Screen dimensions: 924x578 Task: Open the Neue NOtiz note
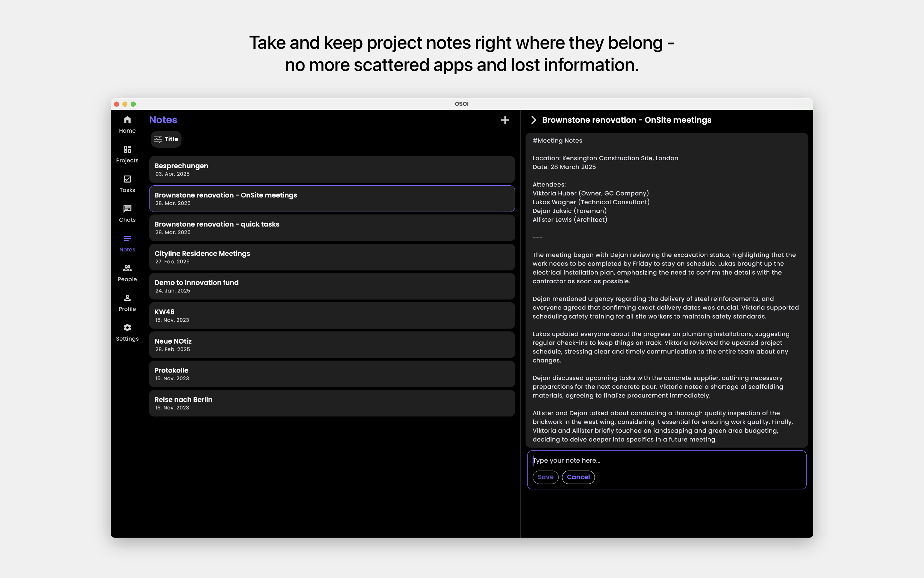332,345
